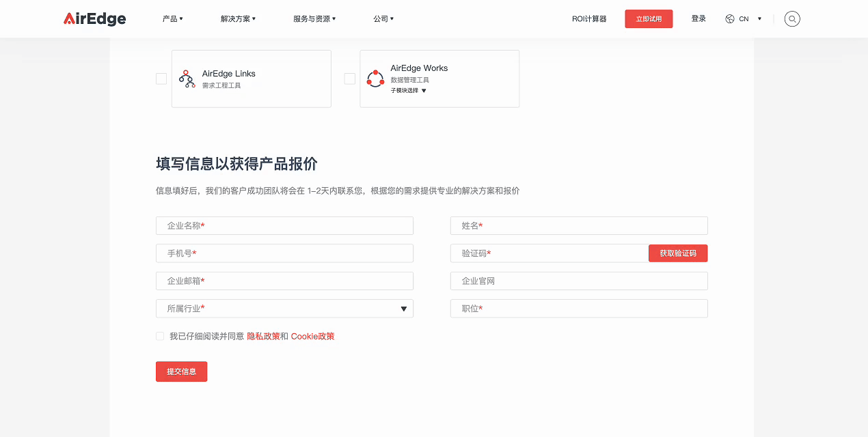Select the AirEdge Links product card title
This screenshot has width=868, height=437.
coord(229,74)
